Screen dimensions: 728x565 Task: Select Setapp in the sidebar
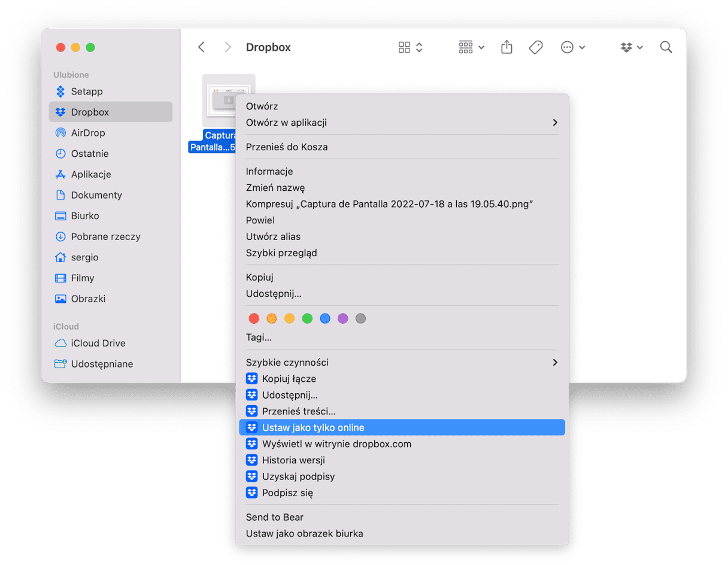tap(87, 92)
